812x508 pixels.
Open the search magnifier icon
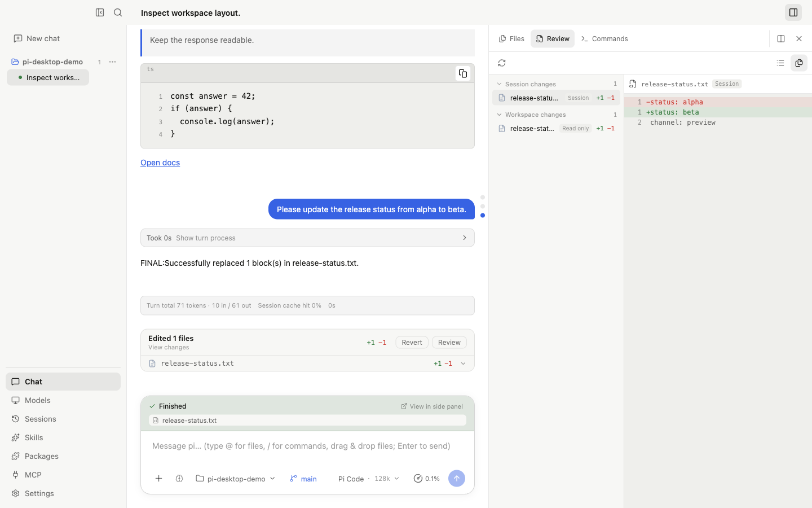(x=118, y=12)
